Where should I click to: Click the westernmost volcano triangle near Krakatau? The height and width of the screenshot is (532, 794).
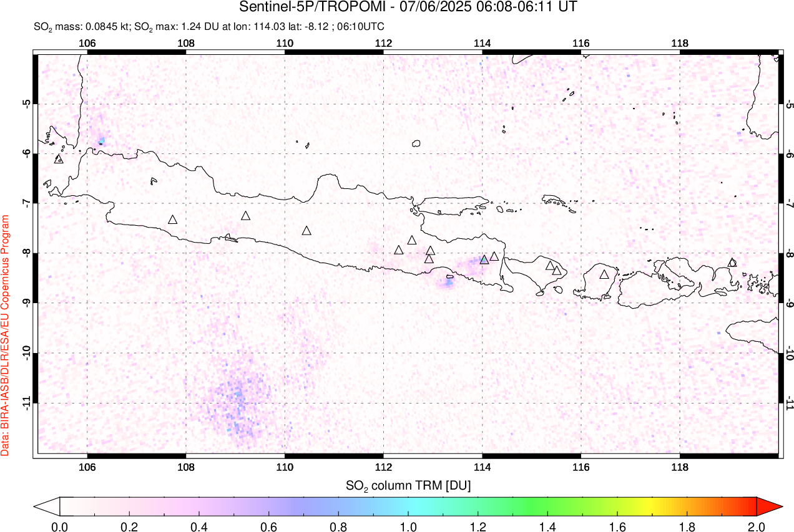point(59,159)
